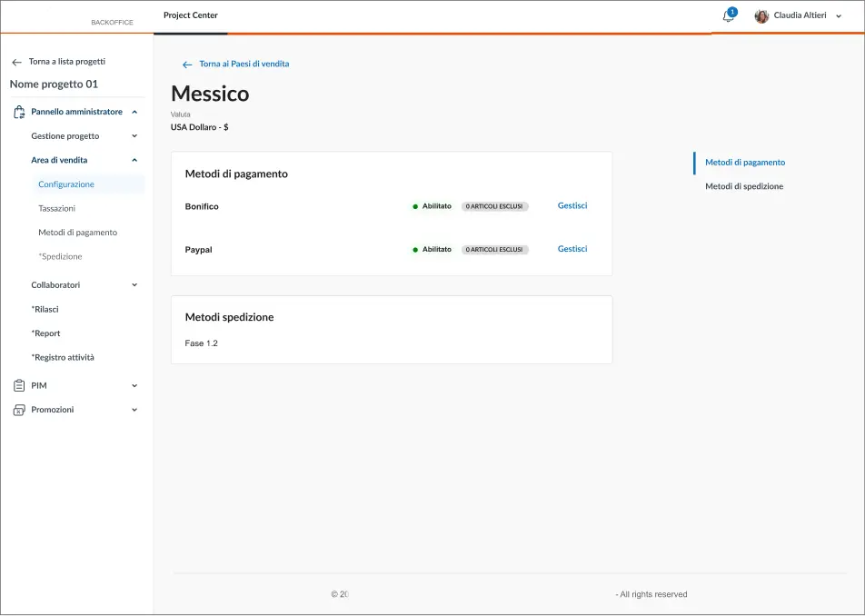Viewport: 865px width, 616px height.
Task: Click the Paypal 0 articoli esclusi badge
Action: tap(494, 250)
